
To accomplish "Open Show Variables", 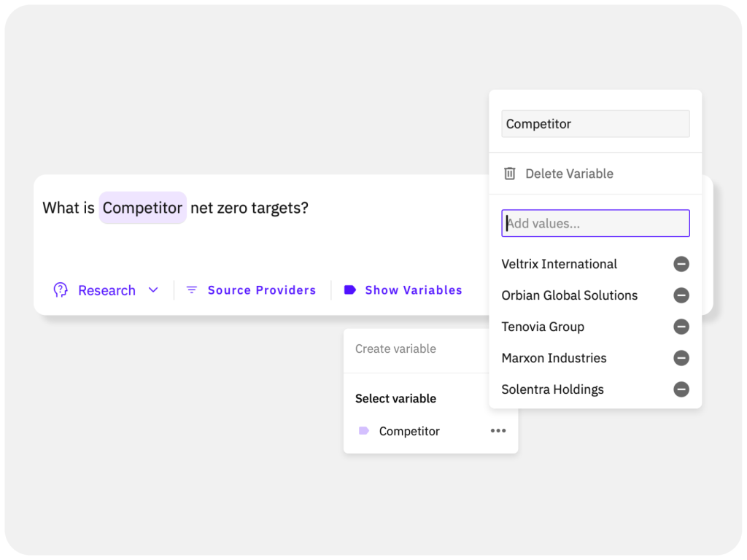I will [414, 289].
